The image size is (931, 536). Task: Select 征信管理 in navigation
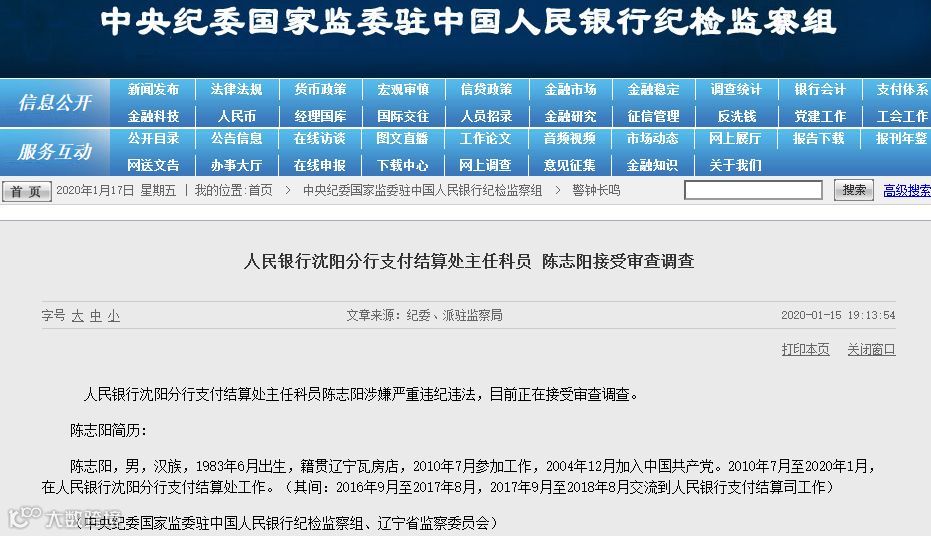click(653, 116)
